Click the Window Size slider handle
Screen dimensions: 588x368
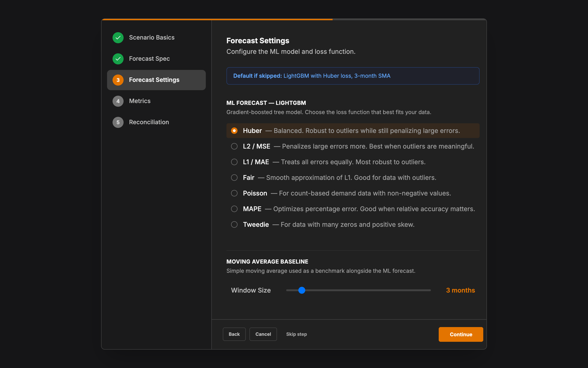(x=302, y=290)
